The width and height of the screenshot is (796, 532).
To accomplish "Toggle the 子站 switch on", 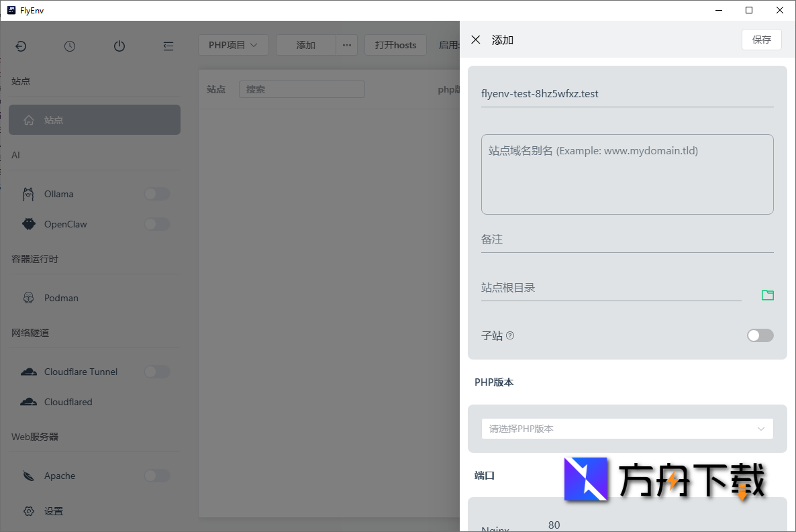I will point(760,335).
